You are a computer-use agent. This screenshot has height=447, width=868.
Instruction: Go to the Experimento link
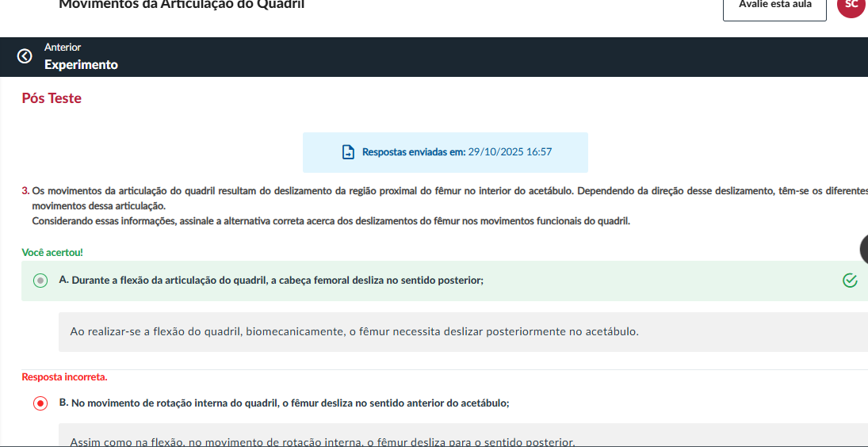[81, 65]
